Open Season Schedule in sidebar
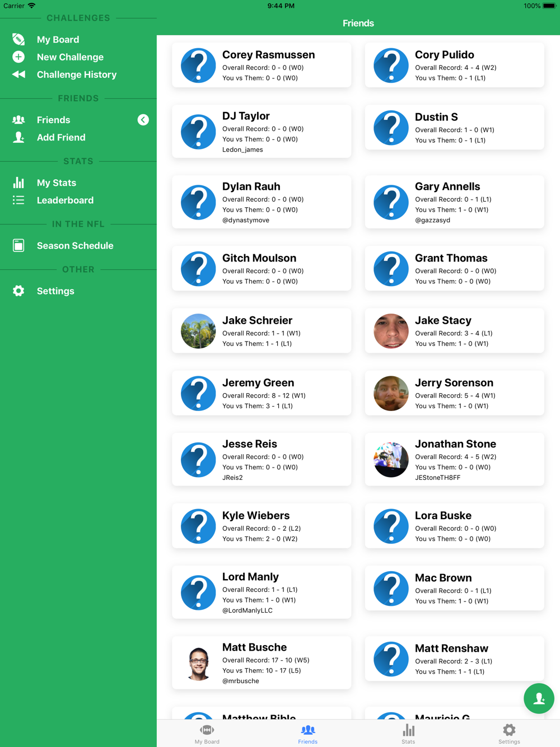Image resolution: width=560 pixels, height=747 pixels. (x=75, y=245)
